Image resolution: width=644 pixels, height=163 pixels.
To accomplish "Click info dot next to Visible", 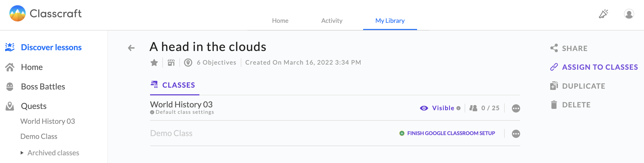I will click(458, 108).
